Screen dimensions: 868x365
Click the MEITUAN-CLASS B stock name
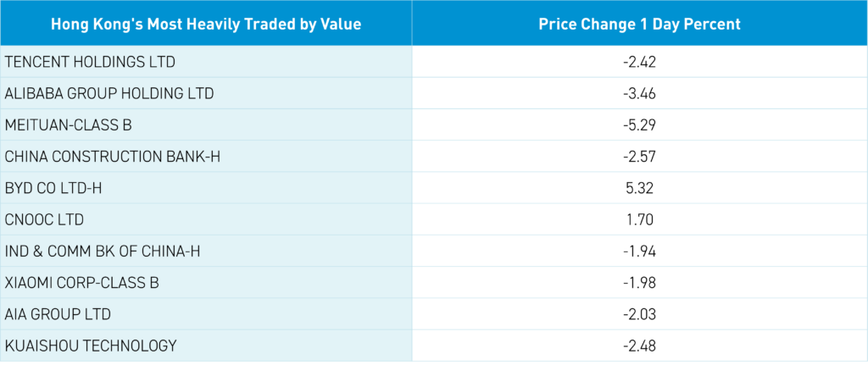pos(69,125)
